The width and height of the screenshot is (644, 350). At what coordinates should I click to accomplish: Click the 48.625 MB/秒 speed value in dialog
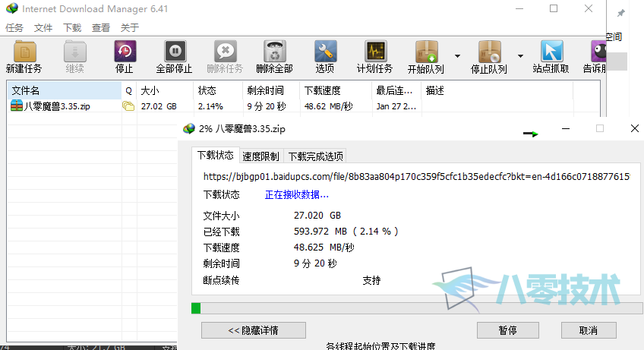(324, 248)
